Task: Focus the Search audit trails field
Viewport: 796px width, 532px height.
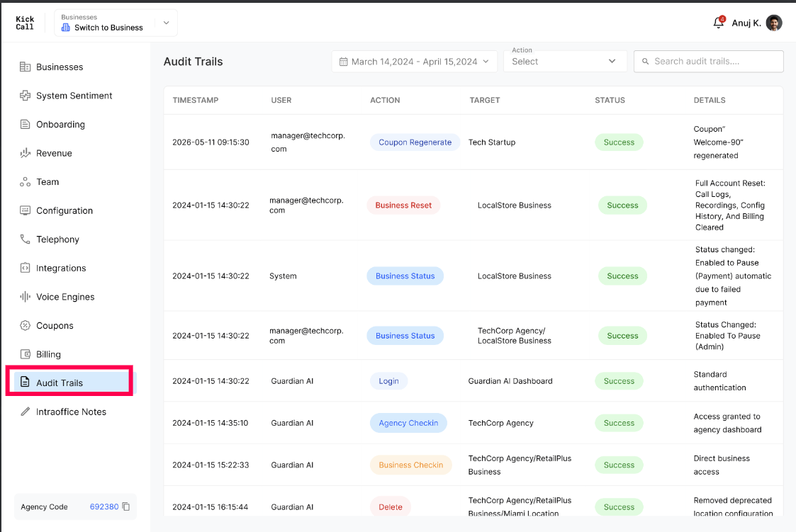Action: tap(708, 62)
